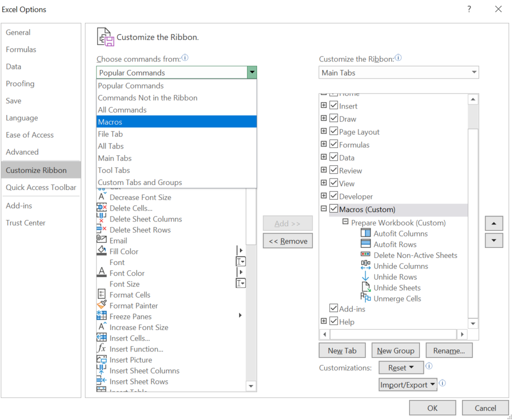Viewport: 512px width, 420px height.
Task: Click the Delete Non-Active Sheets icon
Action: click(x=365, y=254)
